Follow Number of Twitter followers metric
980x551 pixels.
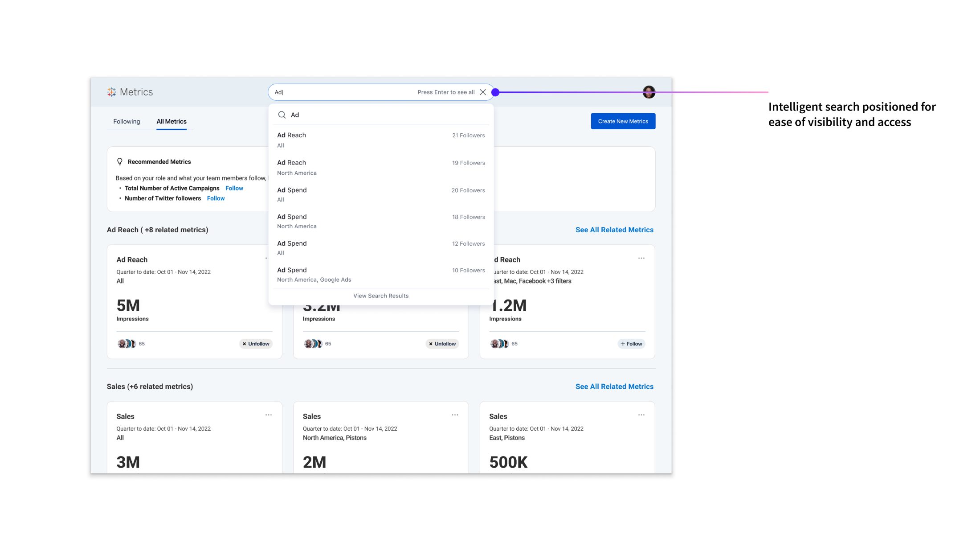216,198
